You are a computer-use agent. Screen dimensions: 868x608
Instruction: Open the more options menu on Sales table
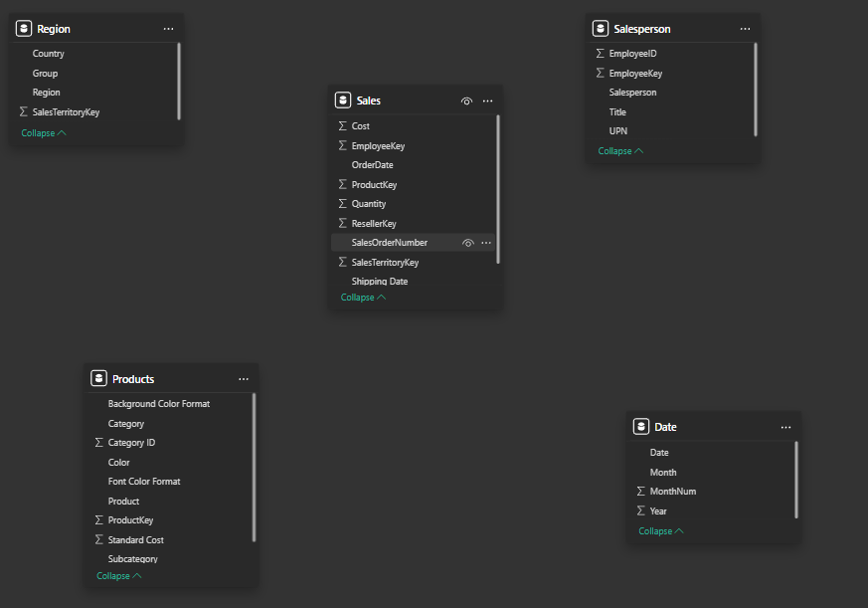[487, 101]
